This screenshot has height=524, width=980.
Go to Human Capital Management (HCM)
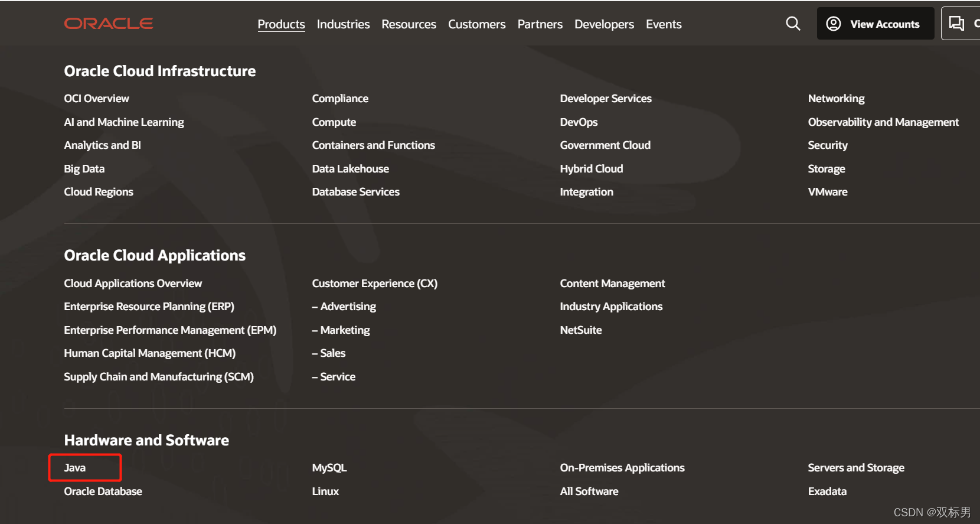pos(149,353)
